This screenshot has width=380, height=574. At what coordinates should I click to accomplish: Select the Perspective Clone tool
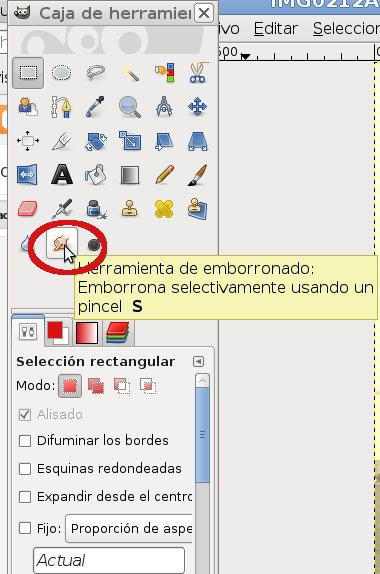click(x=198, y=209)
